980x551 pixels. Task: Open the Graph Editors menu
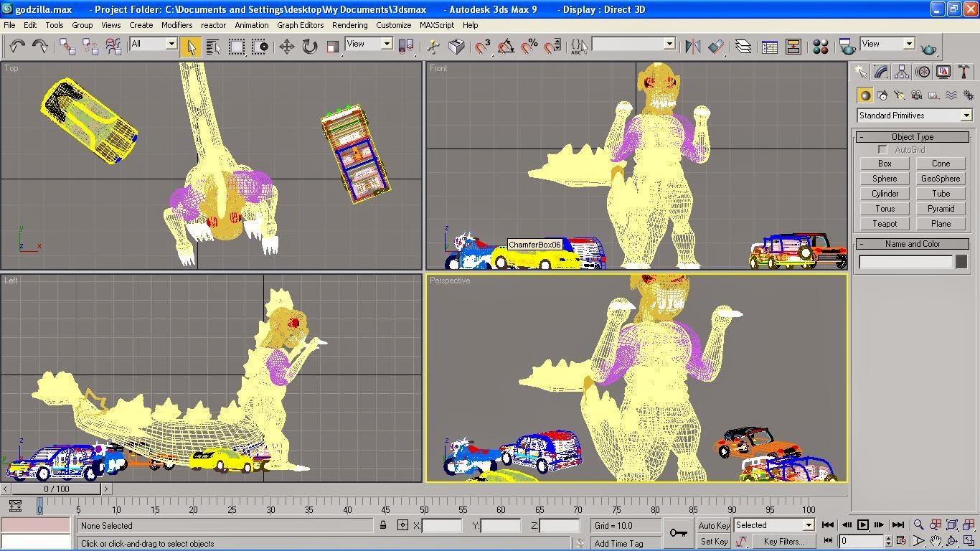[x=300, y=25]
